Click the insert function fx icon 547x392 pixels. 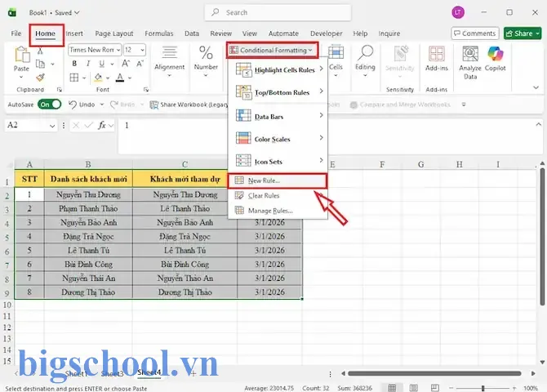pos(102,125)
